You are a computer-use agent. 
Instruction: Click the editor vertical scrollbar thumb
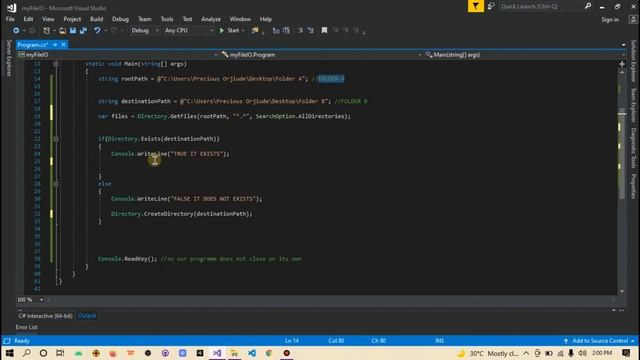pyautogui.click(x=622, y=155)
